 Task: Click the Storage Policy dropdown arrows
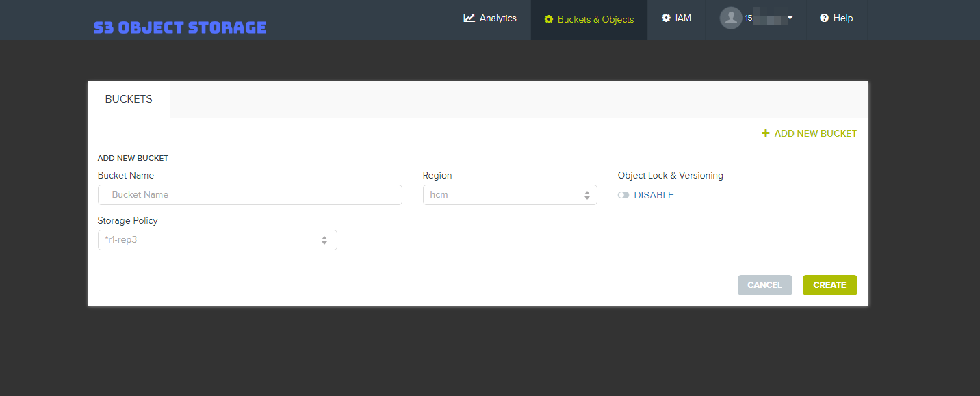tap(324, 240)
